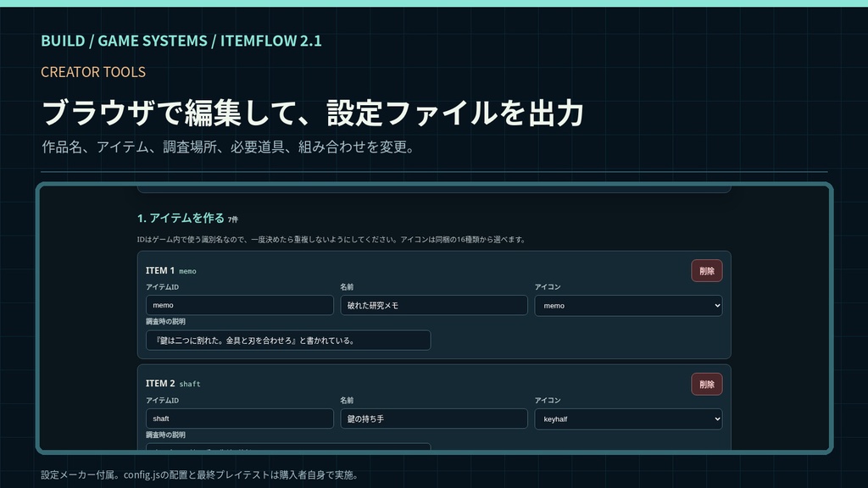Edit the ITEM 1 アイテムID field containing memo
The height and width of the screenshot is (488, 868).
[240, 305]
